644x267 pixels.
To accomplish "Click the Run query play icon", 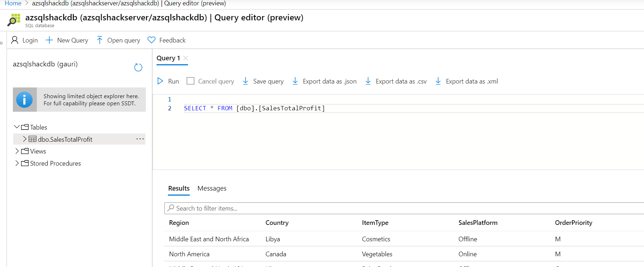I will (160, 81).
